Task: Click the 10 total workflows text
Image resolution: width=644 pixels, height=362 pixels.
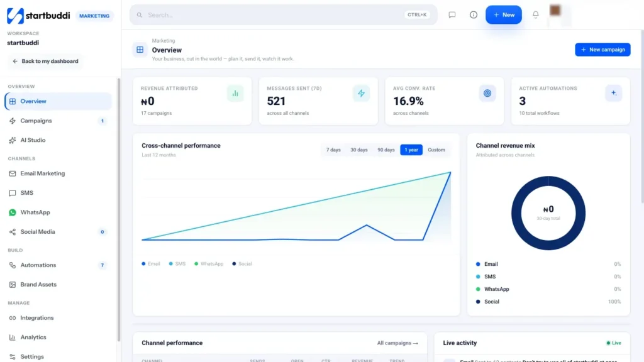Action: [539, 113]
